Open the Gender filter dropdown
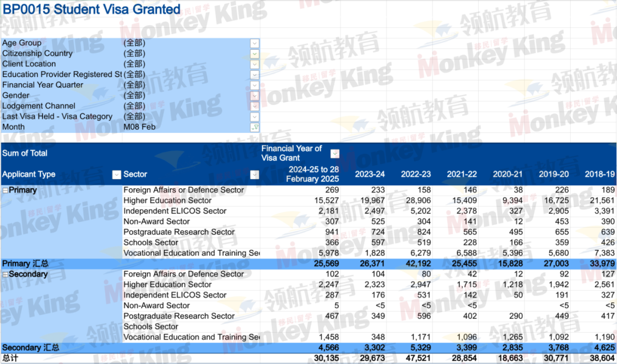Image resolution: width=617 pixels, height=364 pixels. tap(255, 96)
